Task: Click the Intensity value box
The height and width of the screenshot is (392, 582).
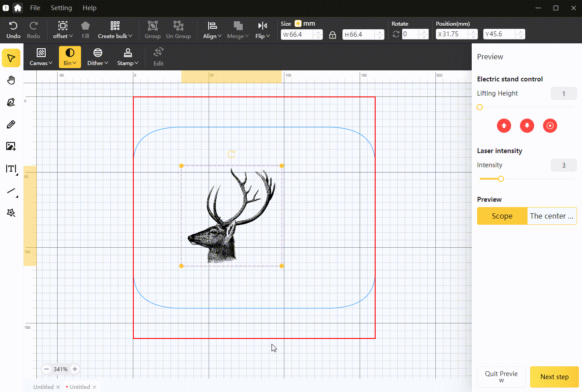Action: tap(564, 165)
